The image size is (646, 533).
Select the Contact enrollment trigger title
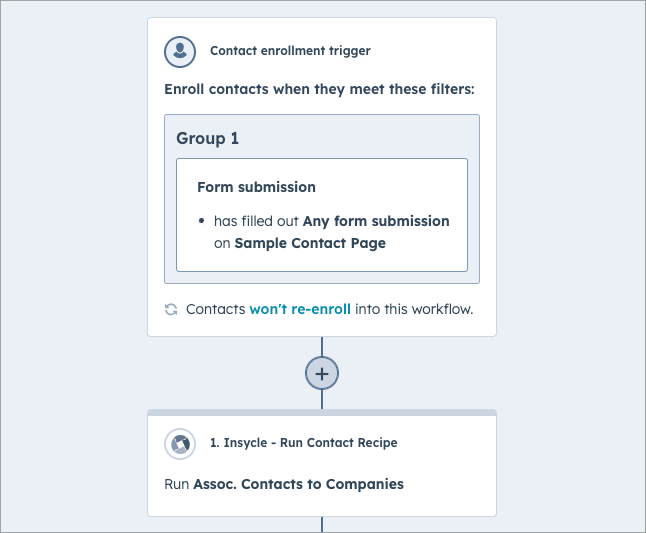[290, 51]
